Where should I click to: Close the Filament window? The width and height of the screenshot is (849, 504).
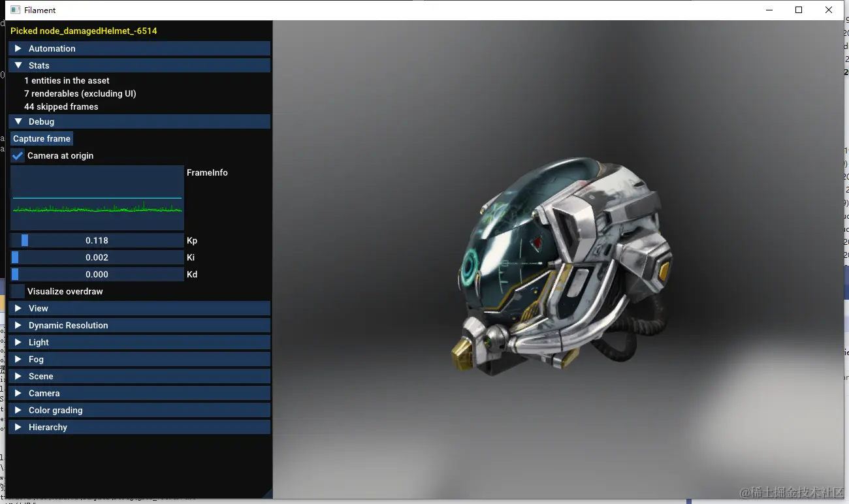tap(829, 10)
